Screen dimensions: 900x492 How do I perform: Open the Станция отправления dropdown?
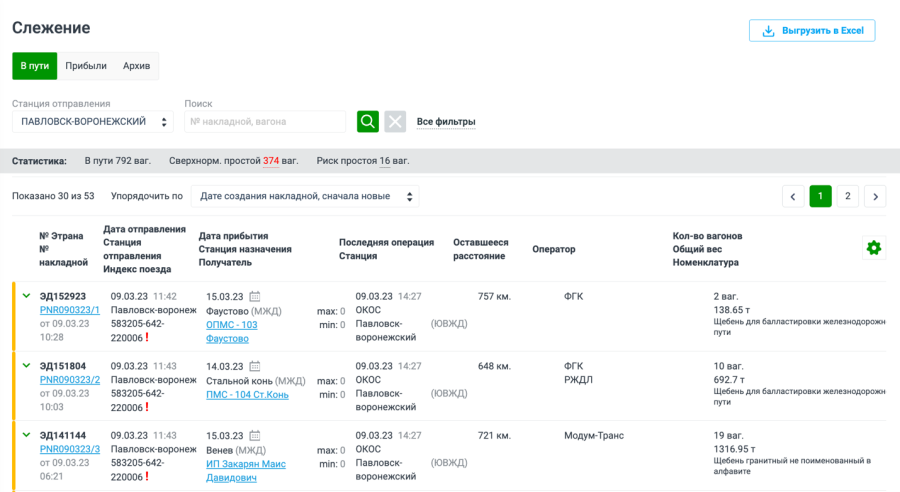click(x=94, y=122)
